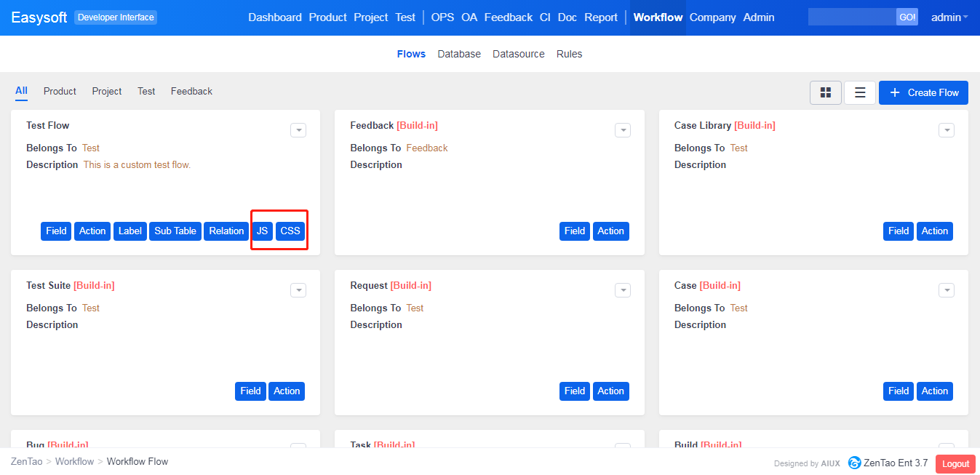
Task: Switch to card grid view
Action: [x=825, y=92]
